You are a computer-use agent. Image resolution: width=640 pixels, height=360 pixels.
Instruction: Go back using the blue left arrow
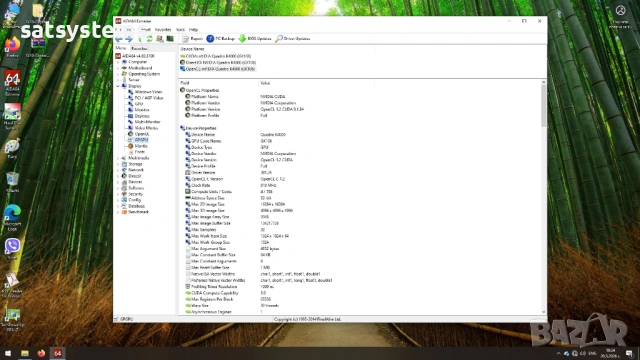119,39
